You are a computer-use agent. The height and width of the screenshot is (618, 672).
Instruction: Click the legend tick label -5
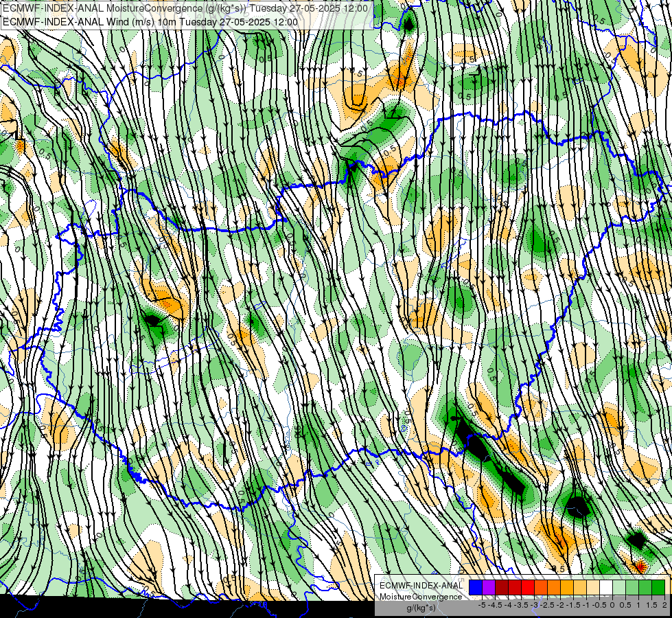point(482,605)
